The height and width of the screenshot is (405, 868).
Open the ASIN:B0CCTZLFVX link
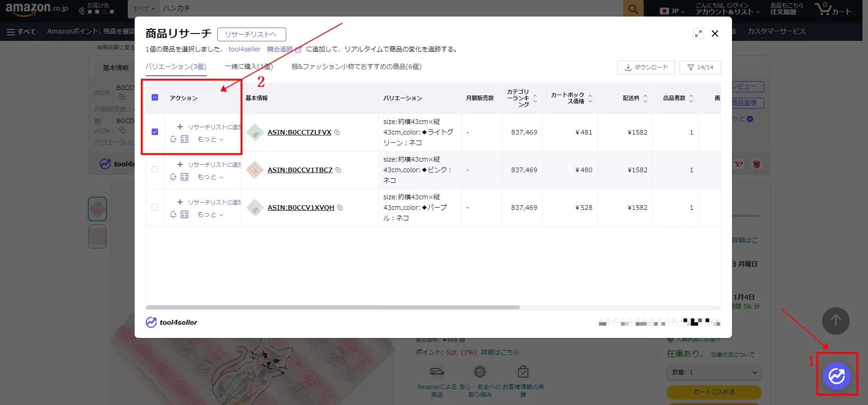click(300, 132)
